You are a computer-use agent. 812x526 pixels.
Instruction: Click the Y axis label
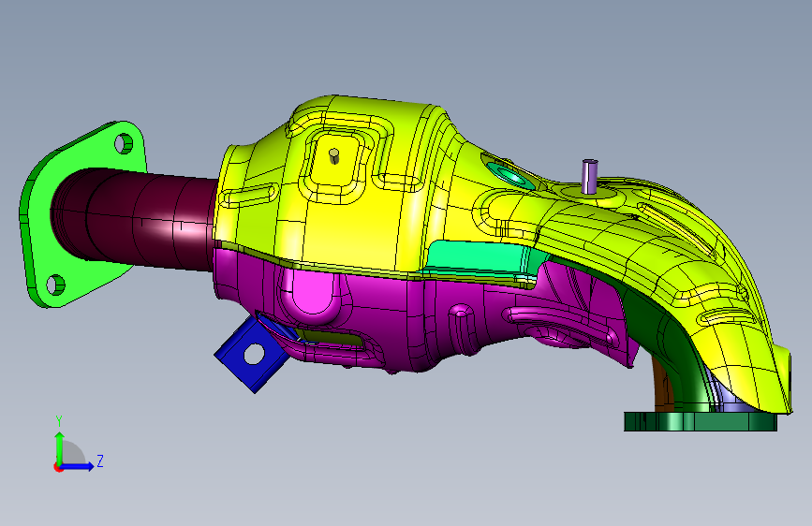(59, 420)
